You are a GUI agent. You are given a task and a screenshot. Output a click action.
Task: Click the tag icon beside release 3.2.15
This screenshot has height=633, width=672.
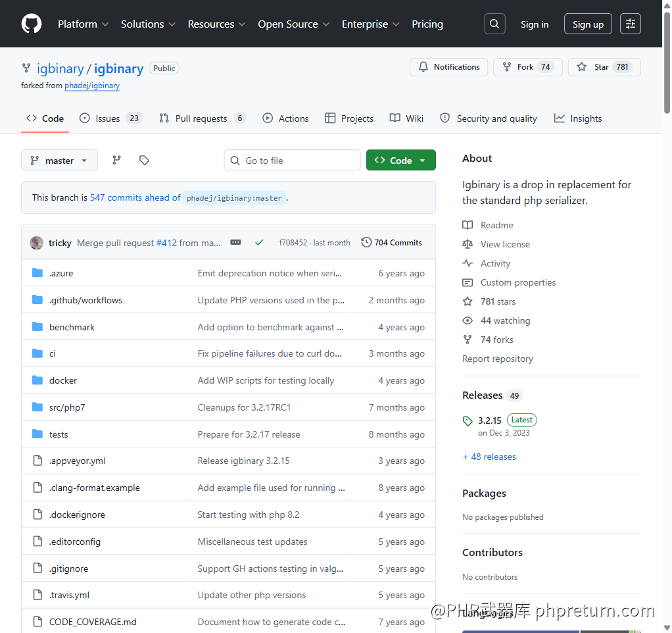[468, 421]
